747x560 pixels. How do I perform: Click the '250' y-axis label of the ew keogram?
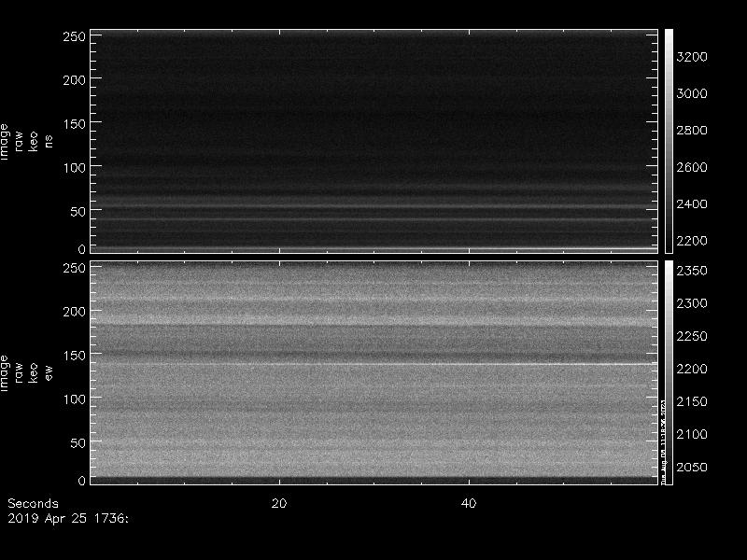pos(74,268)
